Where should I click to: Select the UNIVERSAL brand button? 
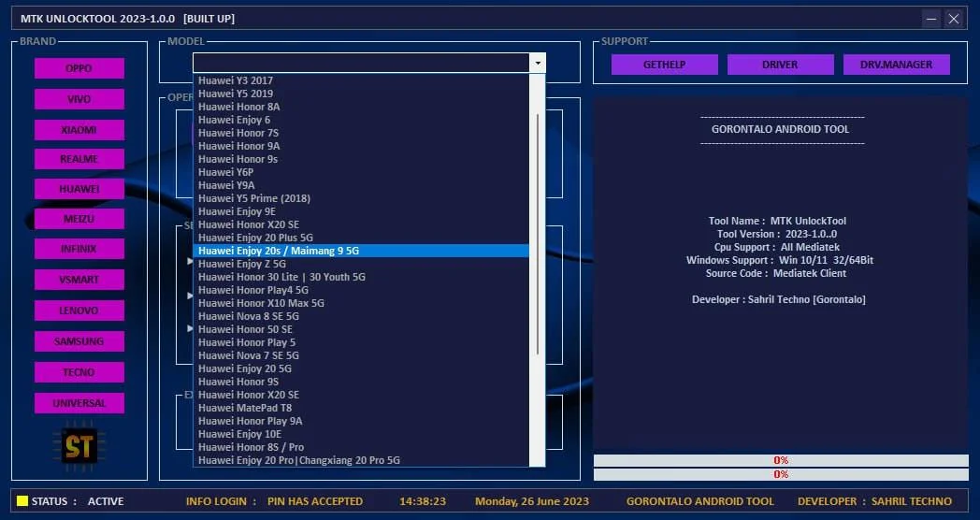[79, 403]
